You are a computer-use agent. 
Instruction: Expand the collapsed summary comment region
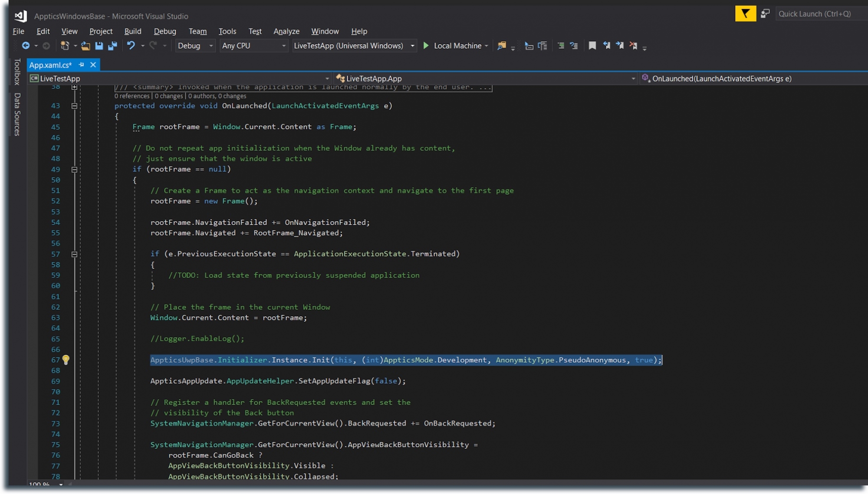74,87
